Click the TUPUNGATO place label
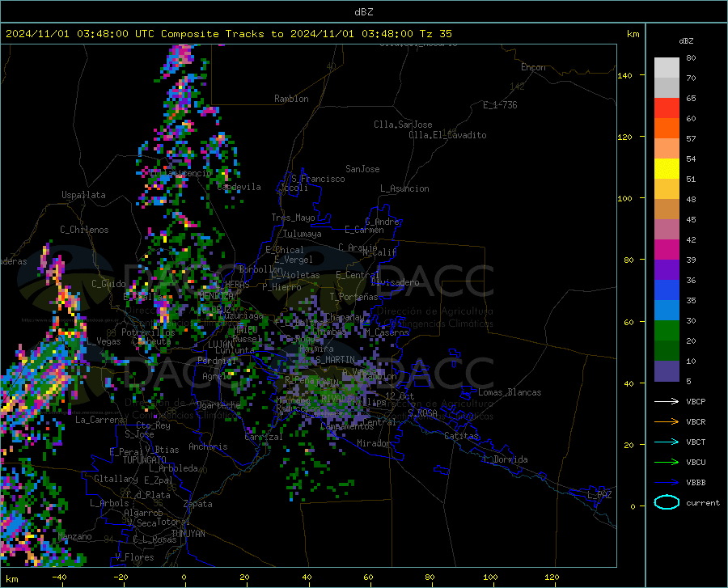The image size is (728, 588). [145, 460]
